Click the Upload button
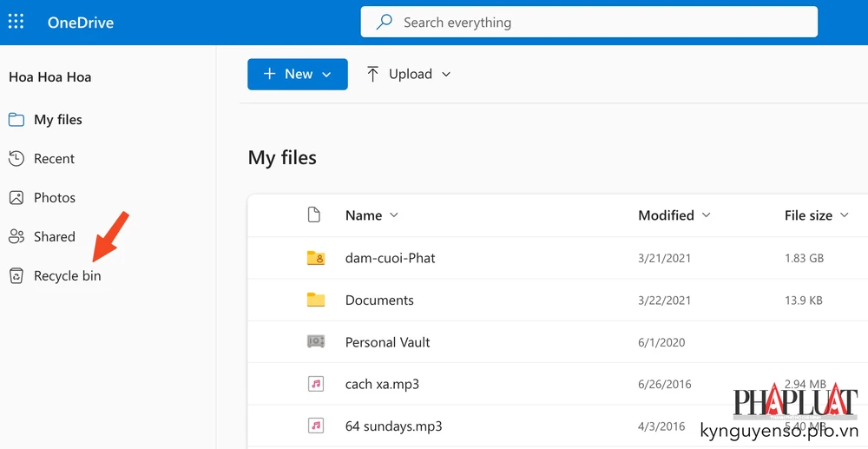868x449 pixels. pos(409,74)
